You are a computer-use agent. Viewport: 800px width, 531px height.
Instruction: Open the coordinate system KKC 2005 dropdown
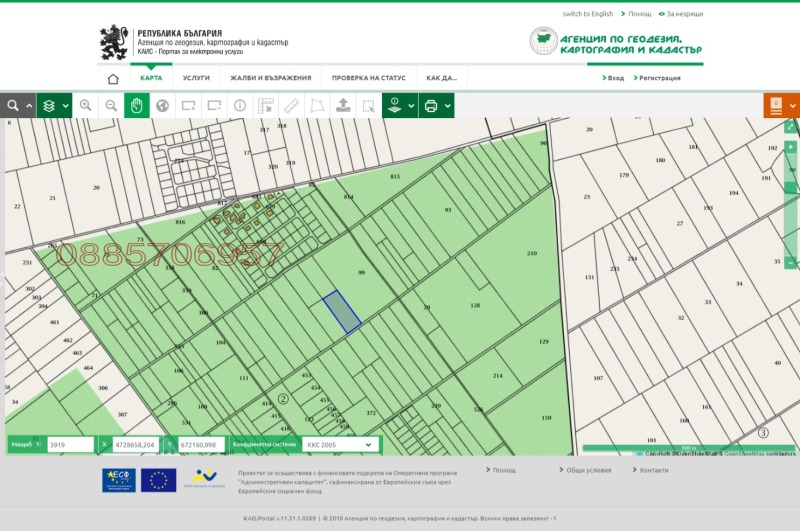340,444
